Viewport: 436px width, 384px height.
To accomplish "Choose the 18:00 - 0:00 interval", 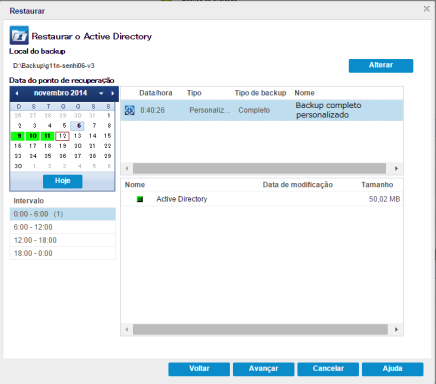I will tap(63, 253).
